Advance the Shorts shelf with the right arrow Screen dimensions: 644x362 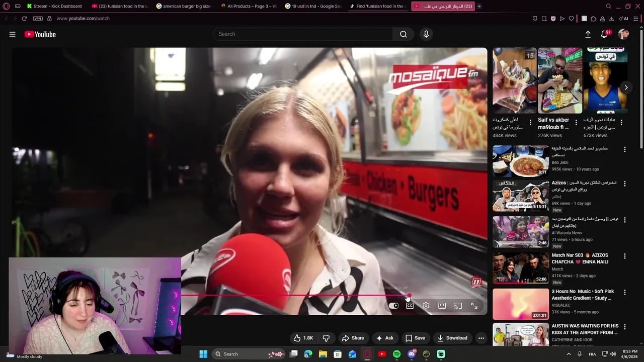(626, 87)
